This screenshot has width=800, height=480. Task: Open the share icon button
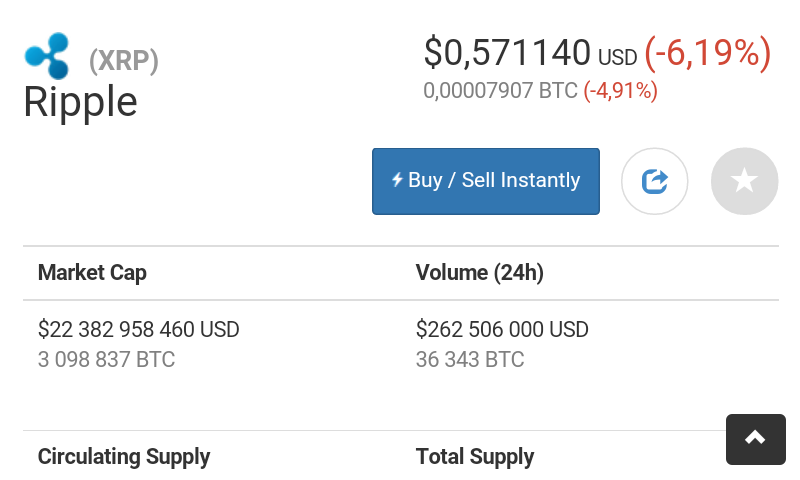[x=655, y=181]
